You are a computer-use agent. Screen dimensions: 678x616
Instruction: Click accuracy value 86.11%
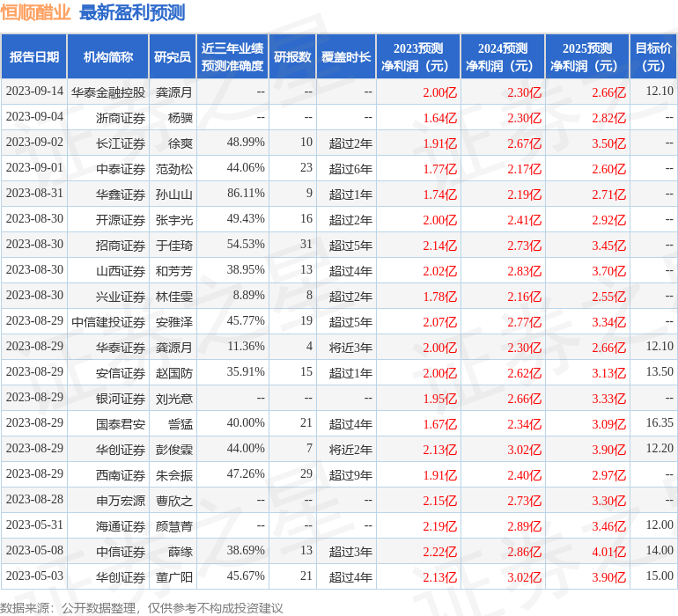coord(246,194)
